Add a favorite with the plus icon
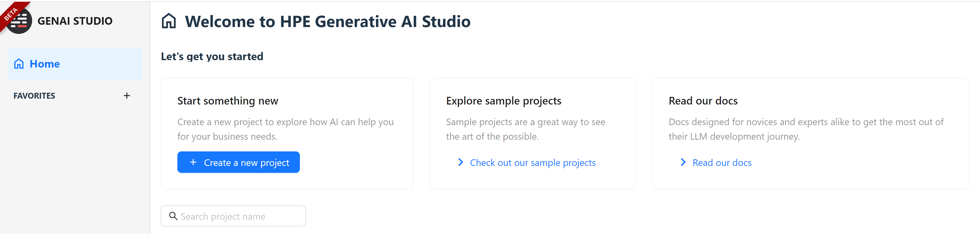The width and height of the screenshot is (980, 234). coord(127,96)
